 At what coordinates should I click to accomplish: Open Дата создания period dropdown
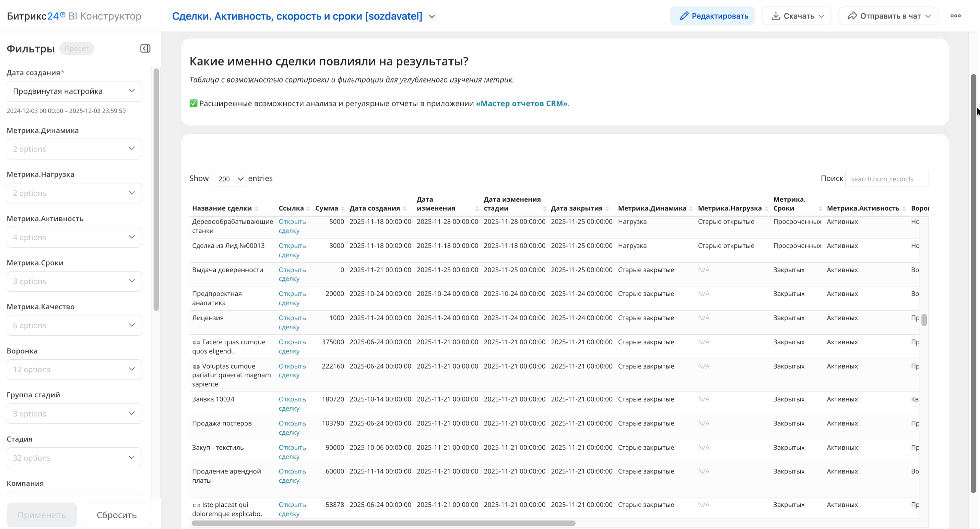[x=74, y=91]
